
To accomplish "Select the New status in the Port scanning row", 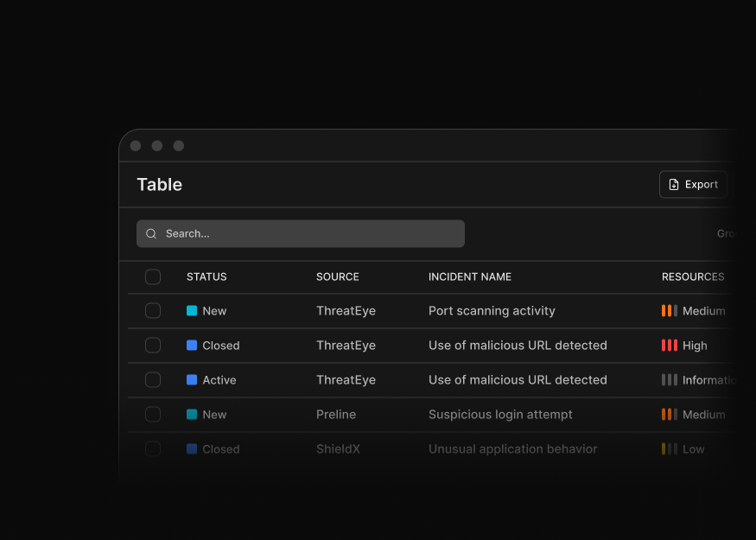I will point(214,311).
